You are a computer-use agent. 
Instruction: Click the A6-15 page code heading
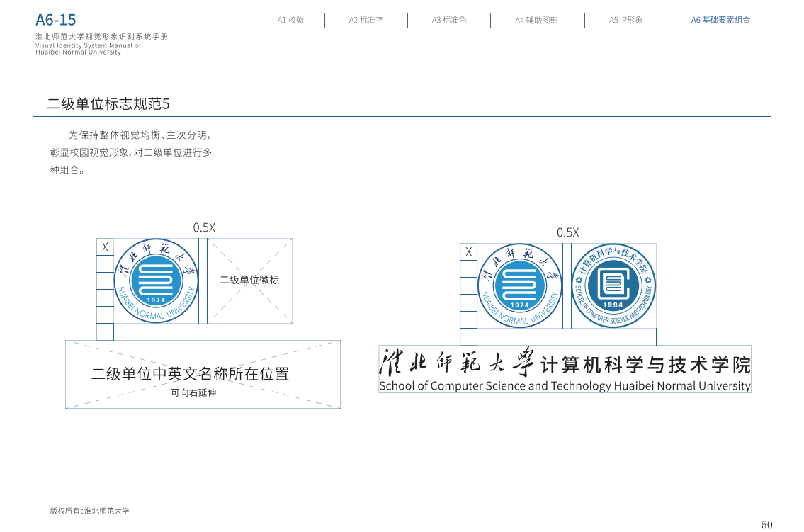tap(55, 20)
